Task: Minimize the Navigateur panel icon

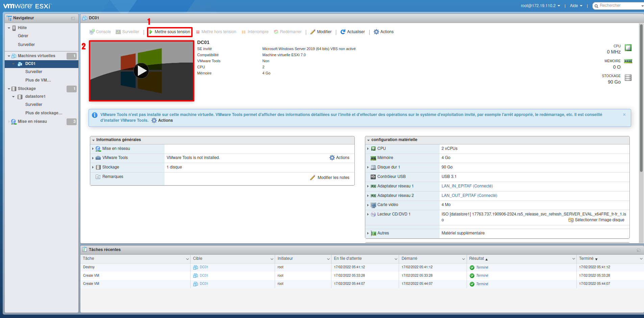Action: point(73,18)
